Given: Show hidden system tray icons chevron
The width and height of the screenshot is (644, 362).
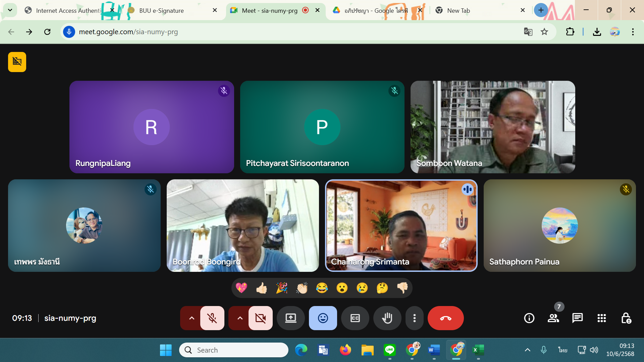Looking at the screenshot, I should tap(528, 350).
